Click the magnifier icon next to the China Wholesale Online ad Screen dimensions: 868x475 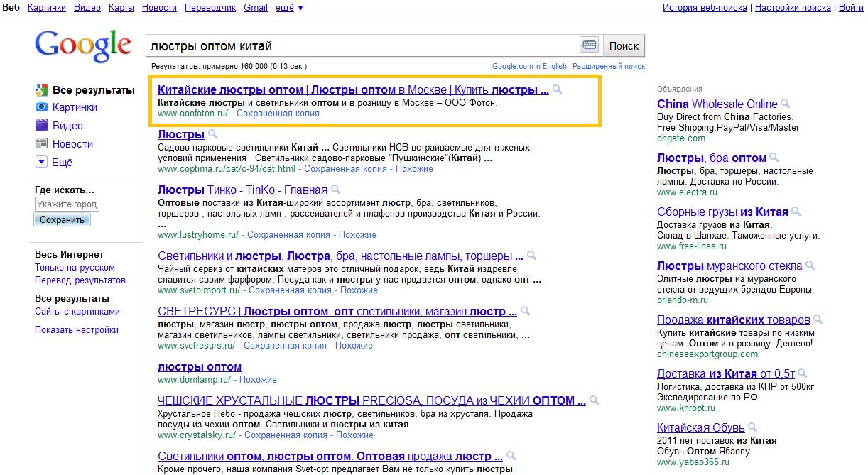point(786,104)
